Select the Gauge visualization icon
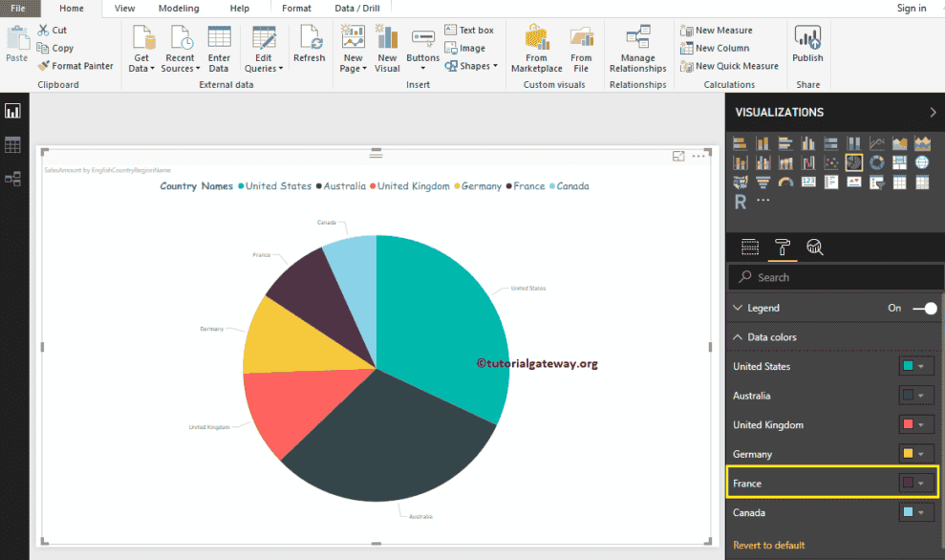 [x=784, y=182]
